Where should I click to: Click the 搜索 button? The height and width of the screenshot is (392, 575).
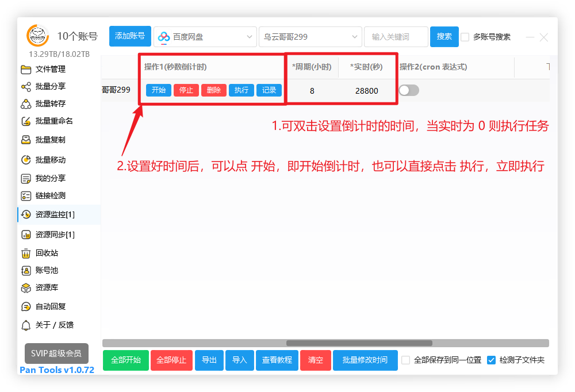[444, 37]
